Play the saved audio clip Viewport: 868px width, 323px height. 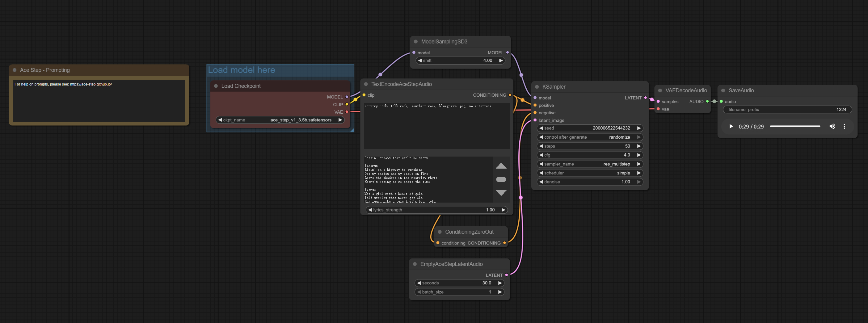731,127
